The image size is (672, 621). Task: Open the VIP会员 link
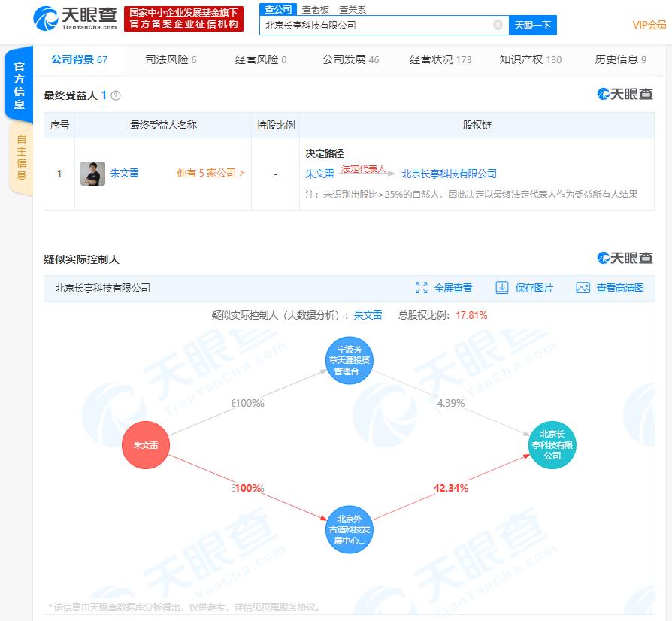(x=649, y=25)
